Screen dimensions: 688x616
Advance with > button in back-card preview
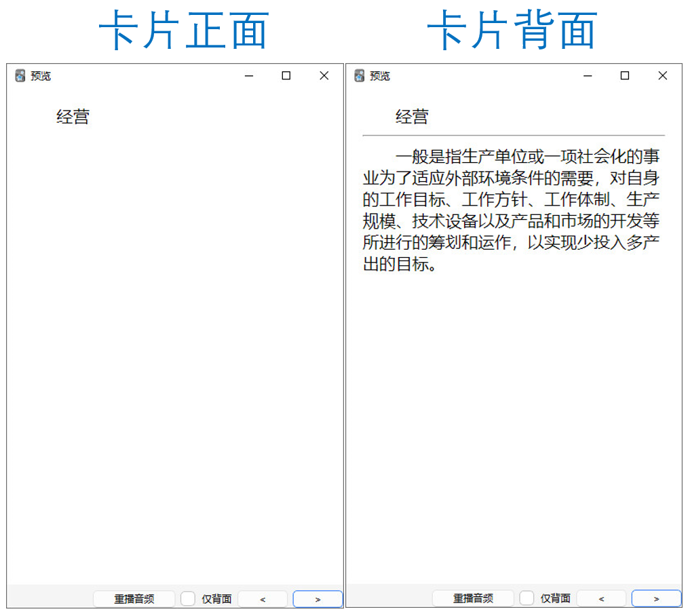pyautogui.click(x=656, y=599)
